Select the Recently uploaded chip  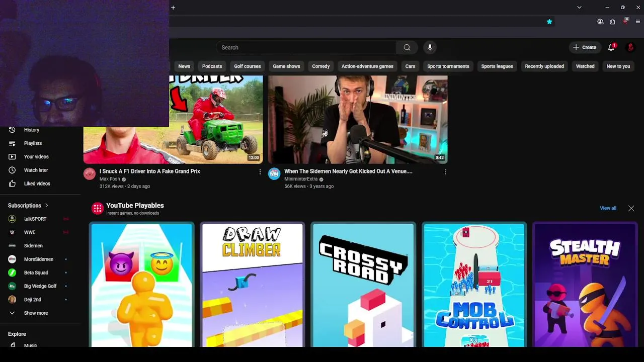point(544,66)
